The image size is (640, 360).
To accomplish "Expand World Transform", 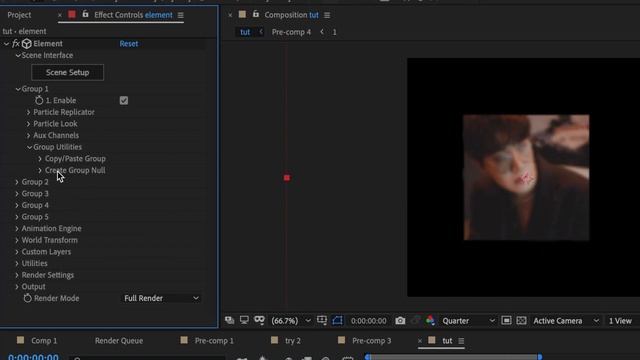I will 17,240.
